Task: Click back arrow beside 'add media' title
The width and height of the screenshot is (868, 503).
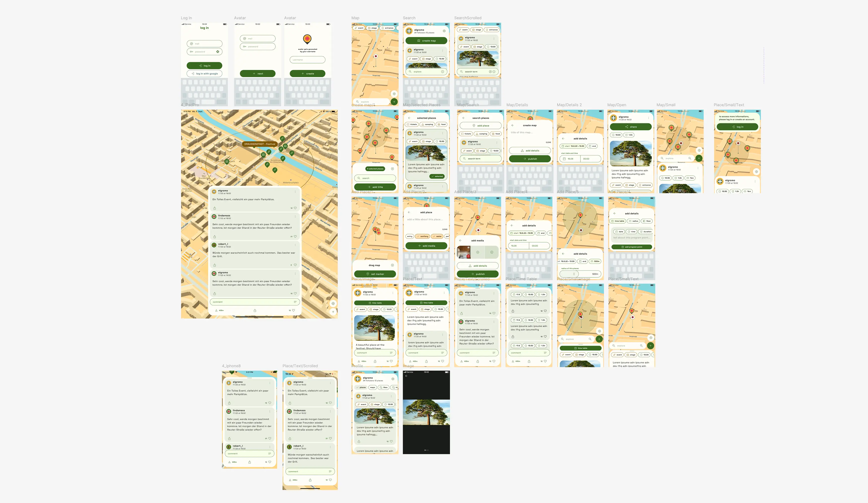Action: click(x=461, y=240)
